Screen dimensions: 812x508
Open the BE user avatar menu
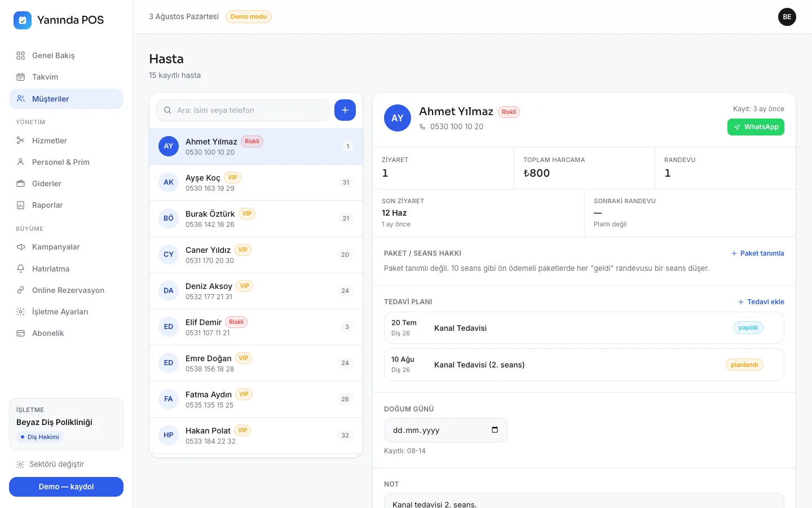click(787, 17)
